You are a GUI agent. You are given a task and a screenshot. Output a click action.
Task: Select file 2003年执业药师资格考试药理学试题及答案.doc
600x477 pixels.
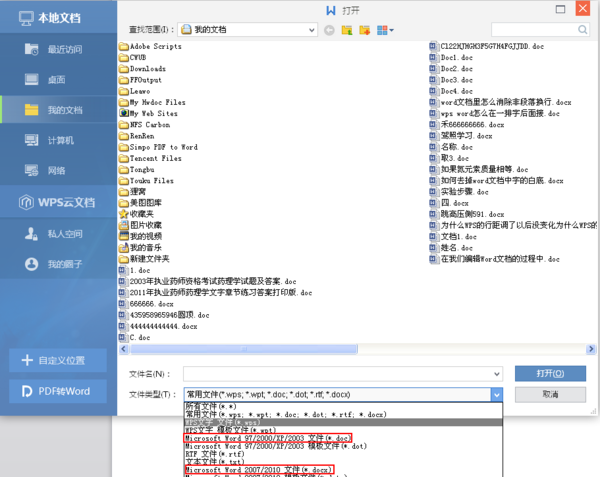click(208, 281)
